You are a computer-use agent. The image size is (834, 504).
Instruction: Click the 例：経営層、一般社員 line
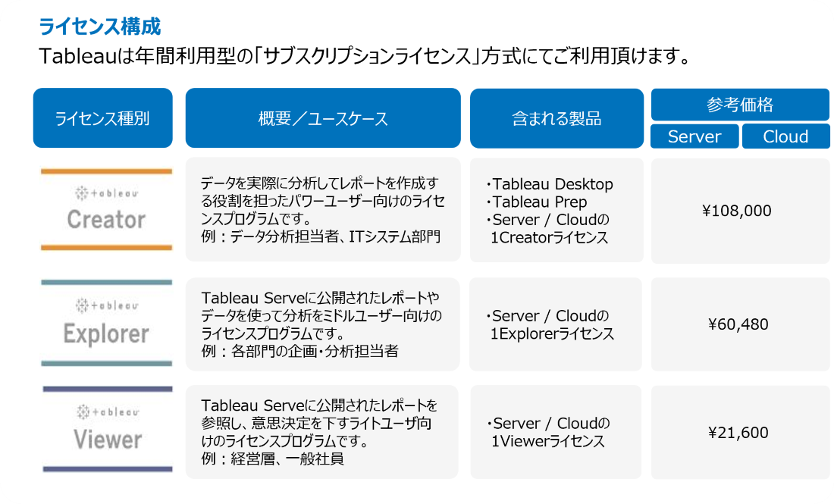coord(272,459)
